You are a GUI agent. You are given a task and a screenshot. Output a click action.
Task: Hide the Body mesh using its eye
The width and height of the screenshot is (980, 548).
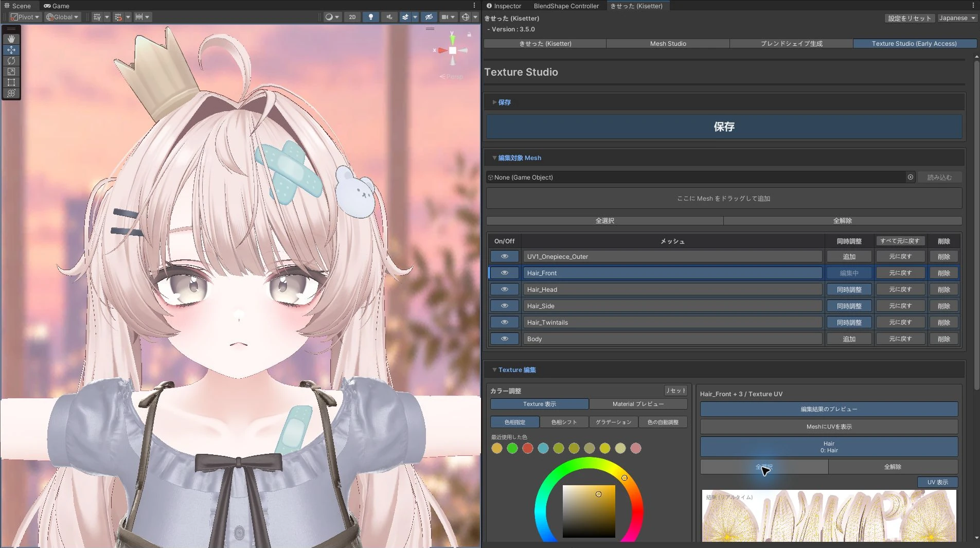504,339
